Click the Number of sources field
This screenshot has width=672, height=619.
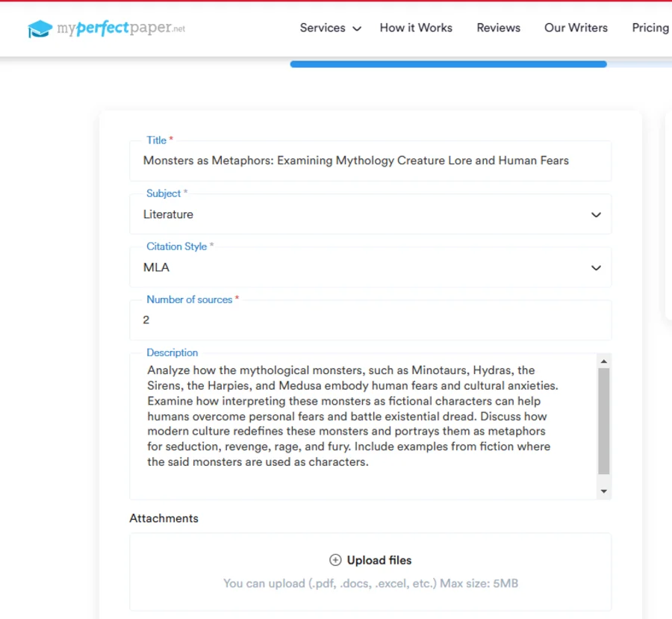[370, 320]
